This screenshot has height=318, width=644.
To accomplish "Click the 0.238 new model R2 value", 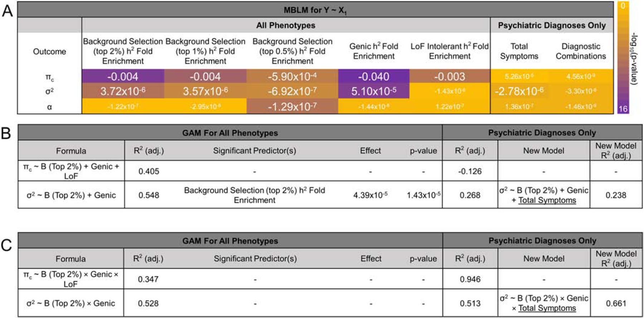I will (616, 195).
